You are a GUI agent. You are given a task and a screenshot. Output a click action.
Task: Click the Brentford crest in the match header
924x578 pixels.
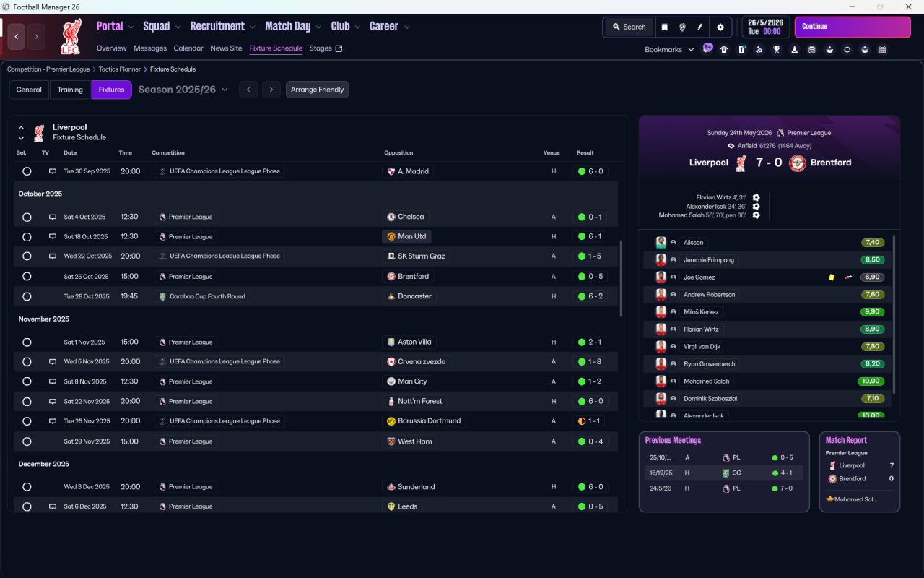[797, 163]
